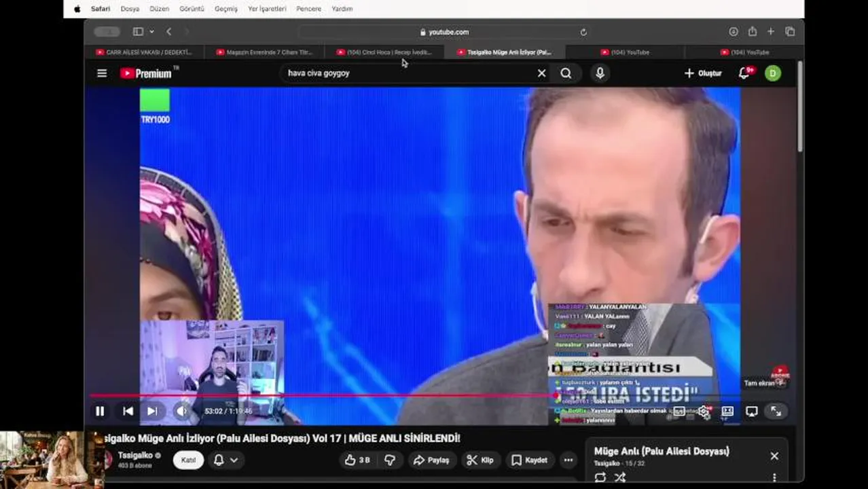Open the Safari menu

click(101, 9)
